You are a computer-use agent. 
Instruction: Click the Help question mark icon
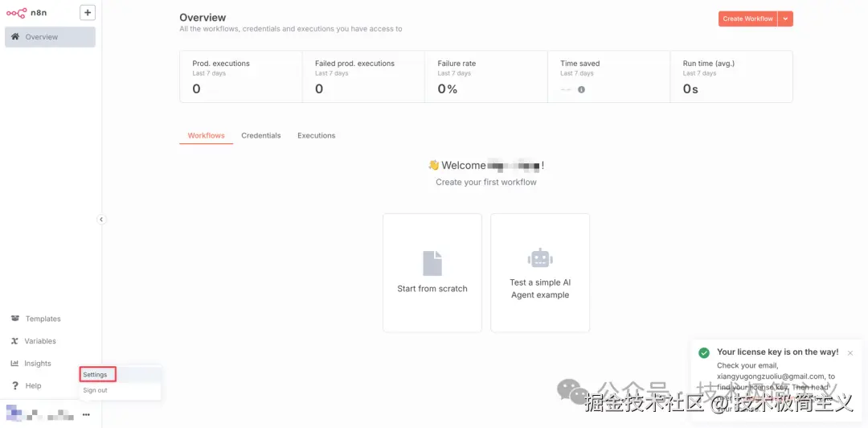click(15, 385)
